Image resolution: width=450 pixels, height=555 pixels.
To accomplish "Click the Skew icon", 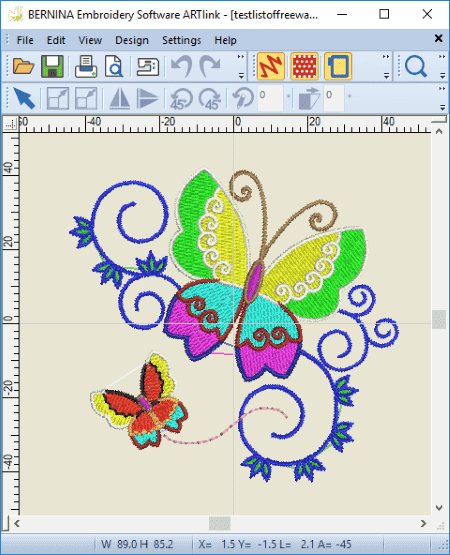I will coord(309,99).
